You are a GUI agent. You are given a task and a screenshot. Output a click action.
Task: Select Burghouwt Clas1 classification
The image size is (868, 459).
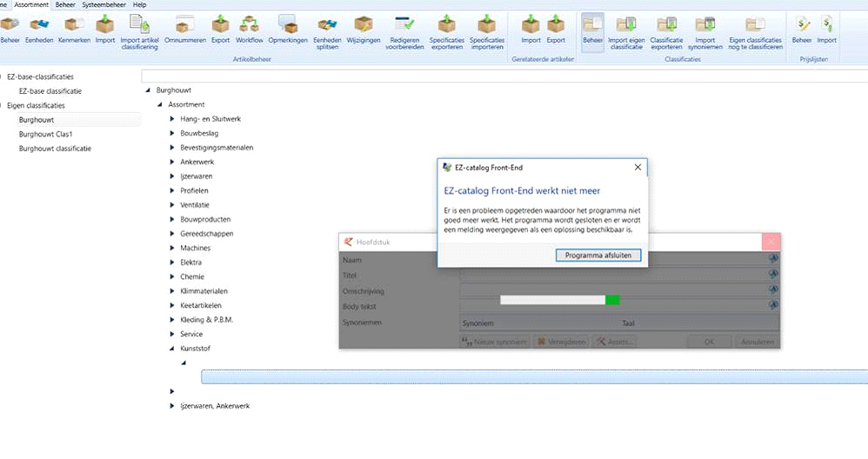pos(45,135)
